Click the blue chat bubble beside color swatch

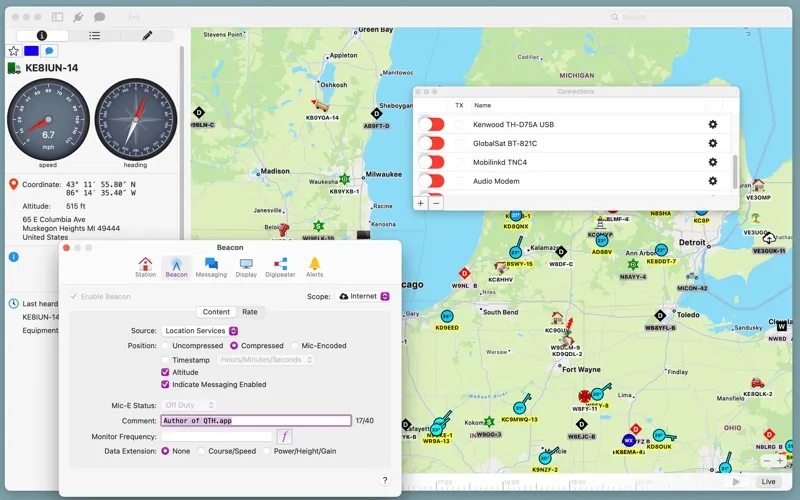coord(49,51)
